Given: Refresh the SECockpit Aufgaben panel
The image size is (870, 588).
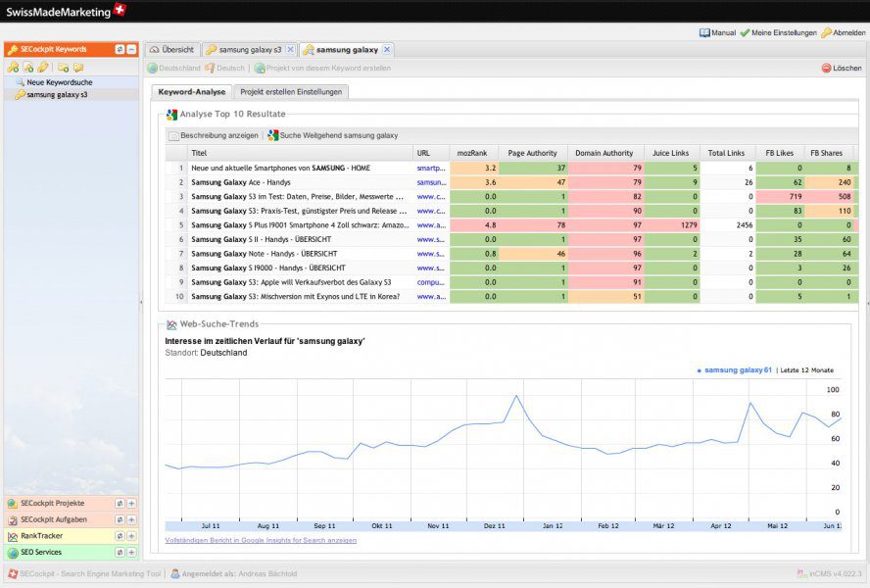Looking at the screenshot, I should tap(120, 519).
